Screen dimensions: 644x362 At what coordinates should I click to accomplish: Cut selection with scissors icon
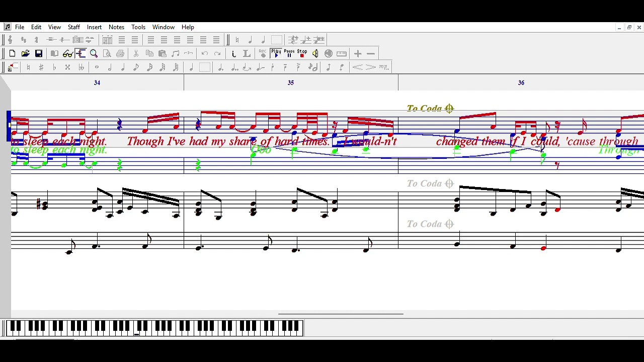click(x=136, y=53)
